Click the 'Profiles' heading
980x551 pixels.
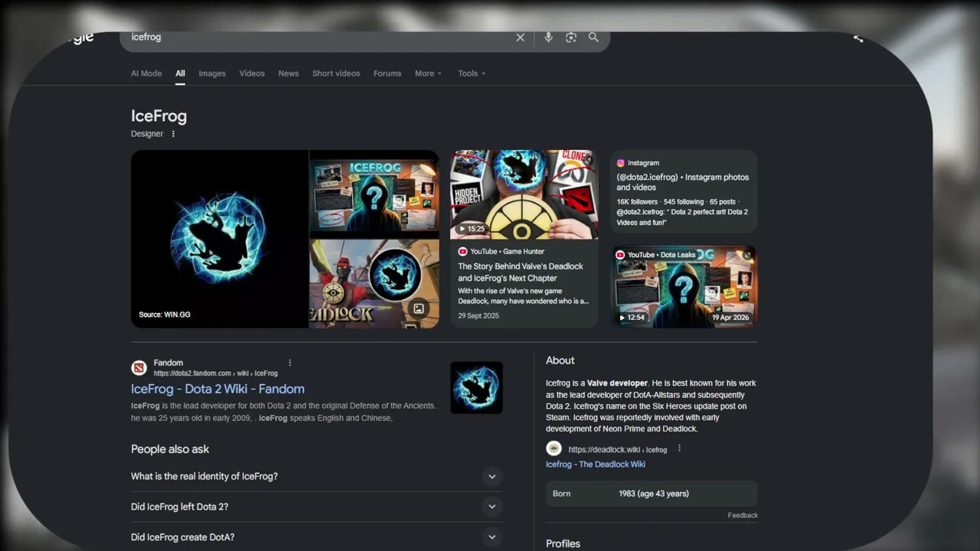(x=563, y=543)
